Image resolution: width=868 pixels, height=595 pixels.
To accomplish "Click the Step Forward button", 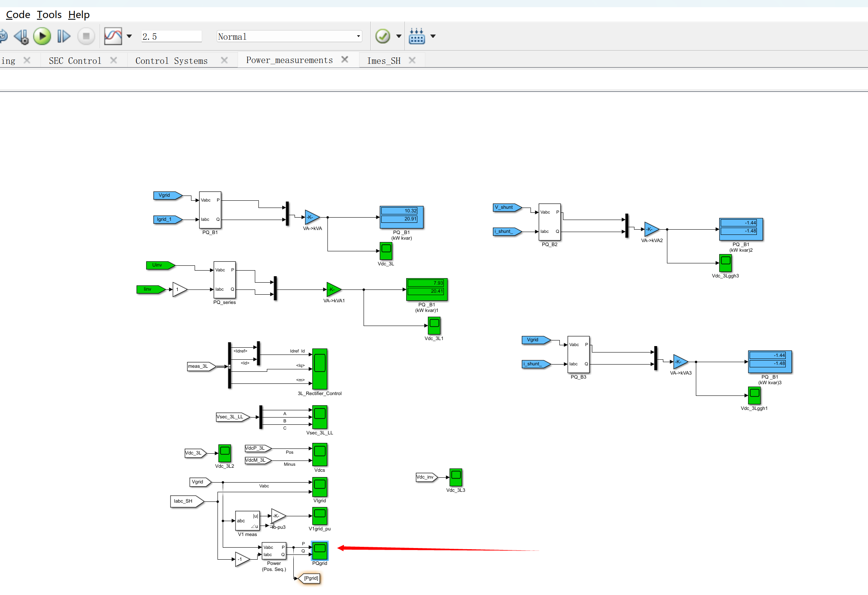I will pos(64,36).
